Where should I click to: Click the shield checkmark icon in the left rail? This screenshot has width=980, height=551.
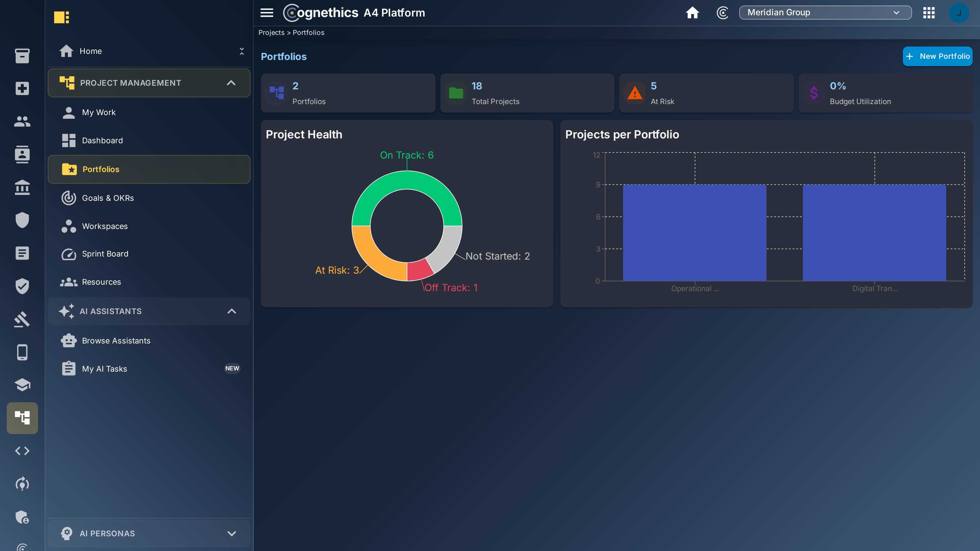(22, 286)
